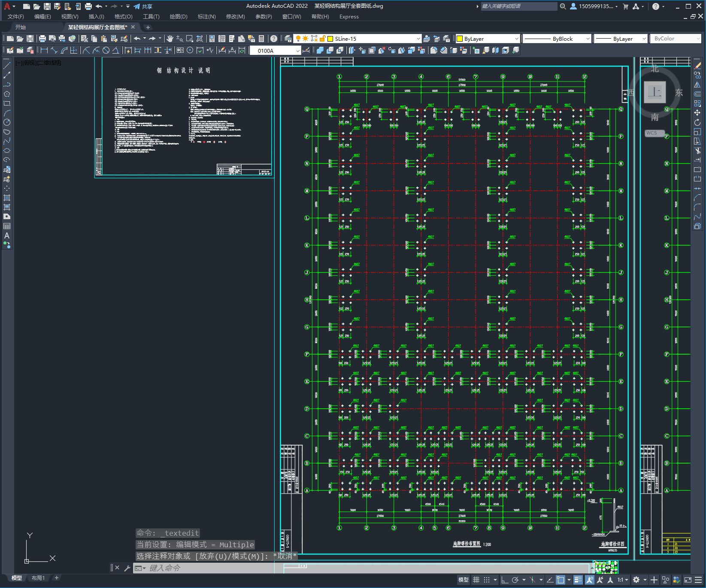706x588 pixels.
Task: Toggle Polar tracking in status bar
Action: [x=515, y=580]
